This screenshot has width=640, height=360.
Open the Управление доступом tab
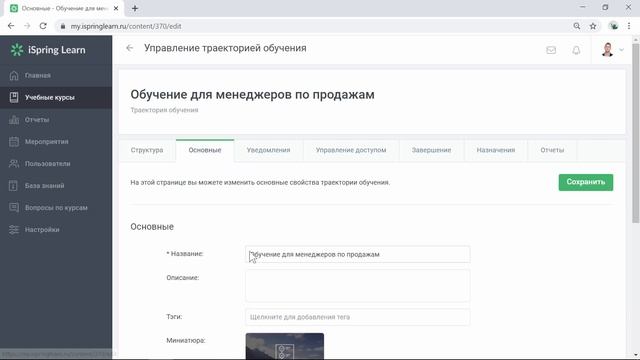point(351,150)
